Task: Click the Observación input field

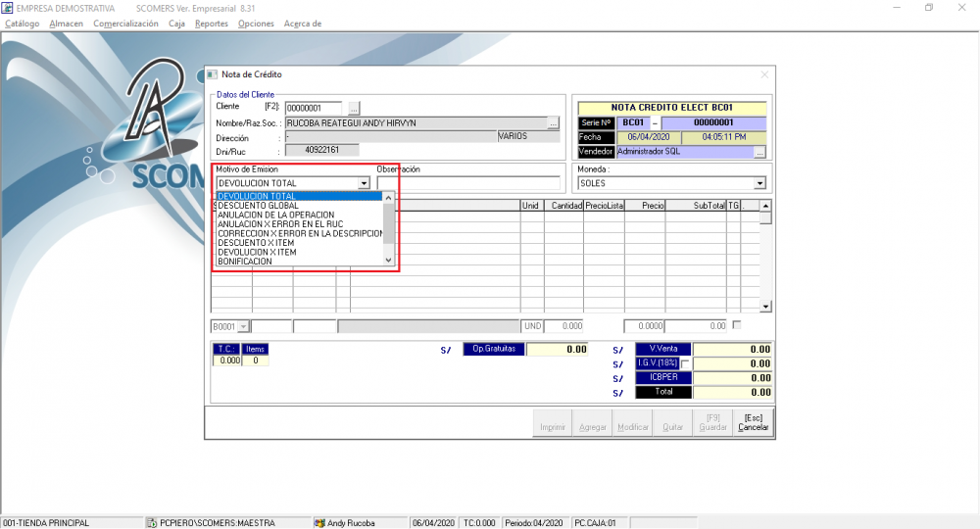Action: (468, 183)
